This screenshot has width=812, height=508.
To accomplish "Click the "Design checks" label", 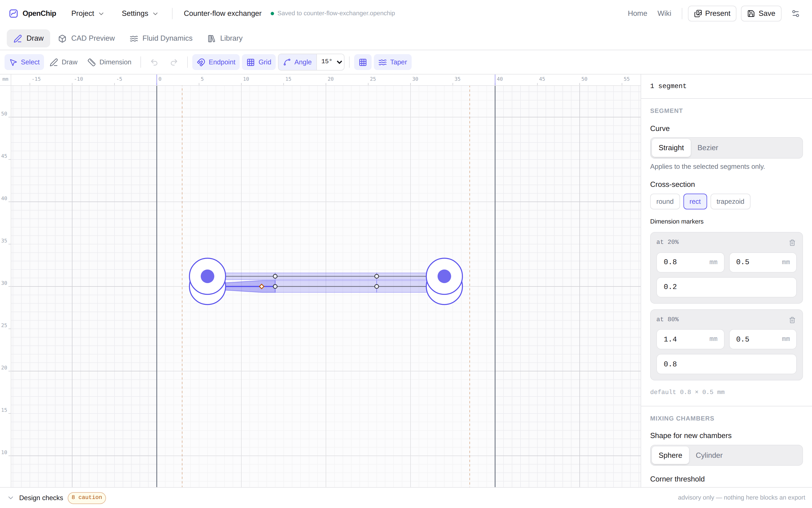I will [x=41, y=498].
